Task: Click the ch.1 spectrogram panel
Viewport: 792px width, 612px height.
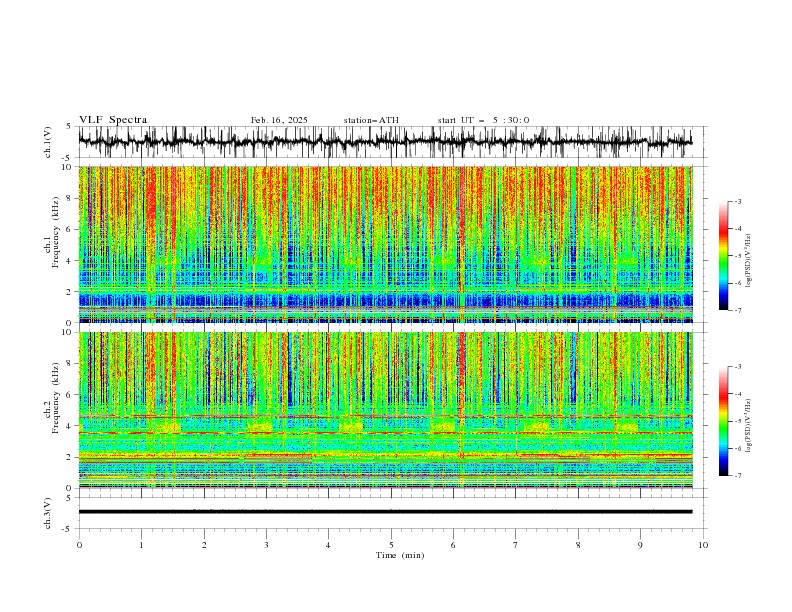Action: coord(385,244)
